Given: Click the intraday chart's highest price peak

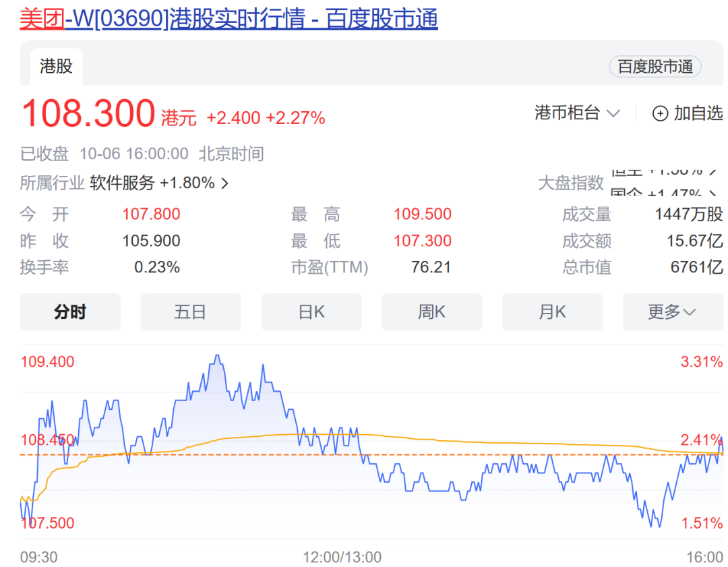Looking at the screenshot, I should pyautogui.click(x=217, y=356).
